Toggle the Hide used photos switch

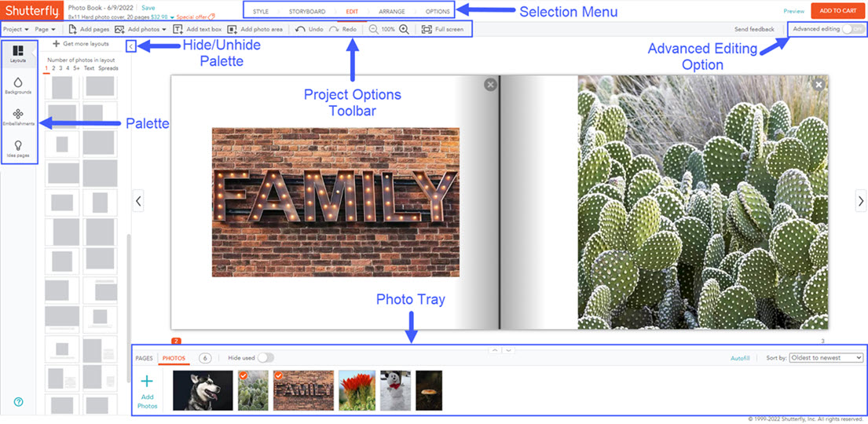[x=266, y=358]
